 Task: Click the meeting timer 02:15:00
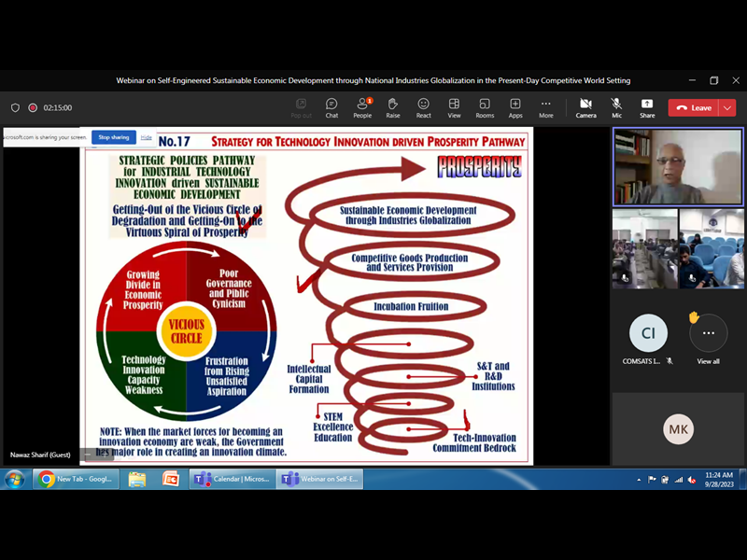click(58, 108)
